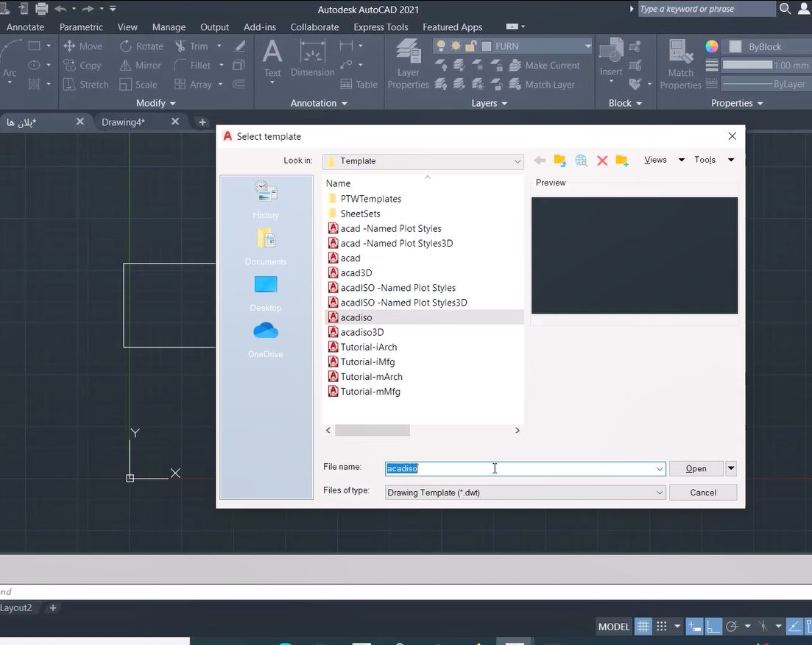Insert a Table from Annotation panel
This screenshot has height=645, width=812.
[x=359, y=85]
